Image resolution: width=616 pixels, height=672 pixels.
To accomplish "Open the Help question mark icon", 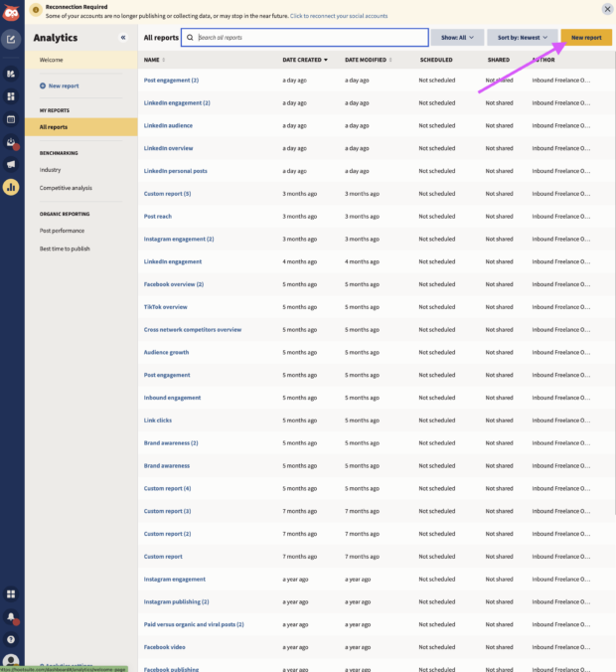I will coord(11,639).
